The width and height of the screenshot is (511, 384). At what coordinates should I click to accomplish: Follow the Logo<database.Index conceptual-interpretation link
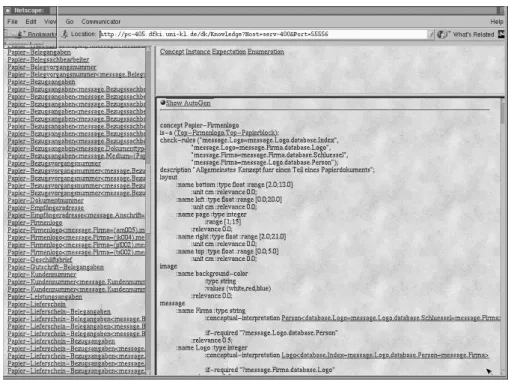click(x=385, y=355)
